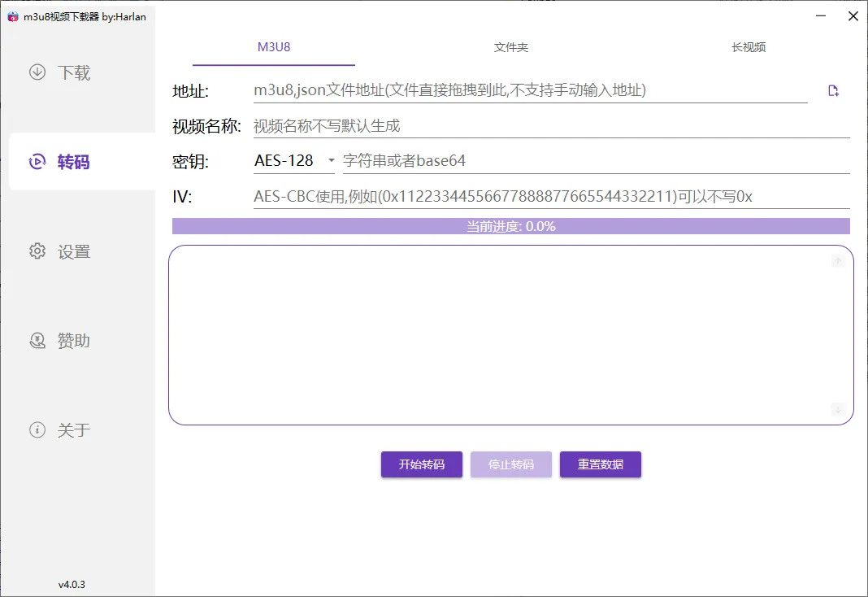Screen dimensions: 868x597
Task: Click the 重置数据 reset button
Action: pos(600,464)
